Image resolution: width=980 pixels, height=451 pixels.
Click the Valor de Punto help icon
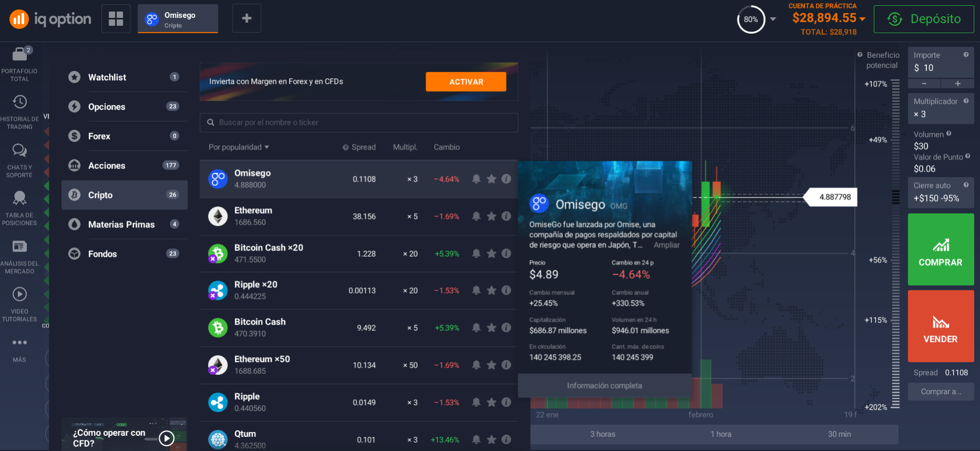pyautogui.click(x=967, y=156)
